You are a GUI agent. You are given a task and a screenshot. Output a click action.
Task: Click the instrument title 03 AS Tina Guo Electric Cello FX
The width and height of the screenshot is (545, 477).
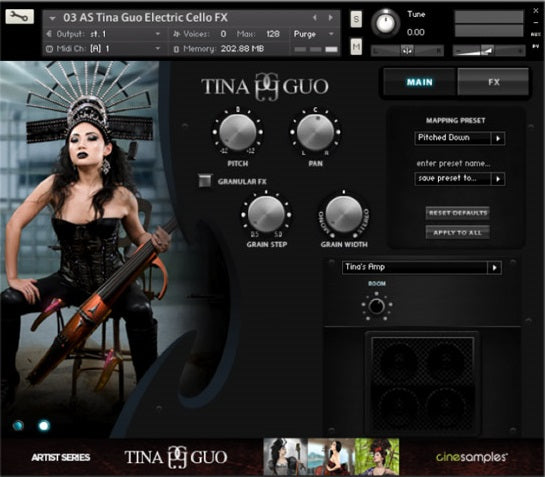[x=145, y=17]
